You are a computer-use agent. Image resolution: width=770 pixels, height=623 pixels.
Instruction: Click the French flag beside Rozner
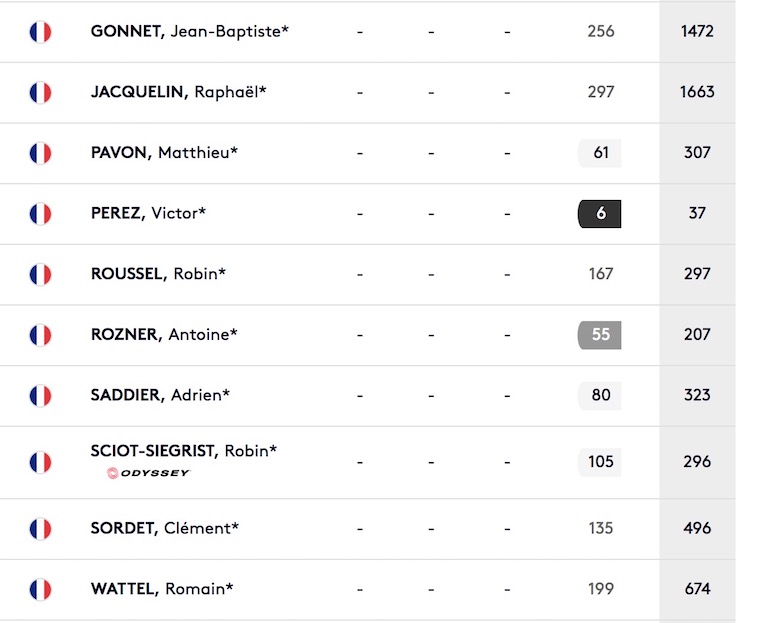pos(40,335)
